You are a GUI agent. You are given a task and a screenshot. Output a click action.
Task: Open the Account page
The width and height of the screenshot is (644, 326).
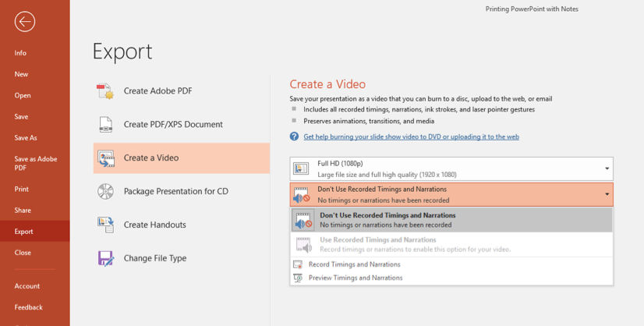click(x=27, y=286)
